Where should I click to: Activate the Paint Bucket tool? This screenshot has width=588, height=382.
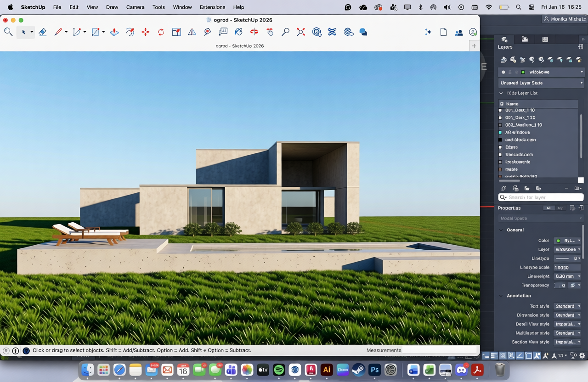[238, 32]
